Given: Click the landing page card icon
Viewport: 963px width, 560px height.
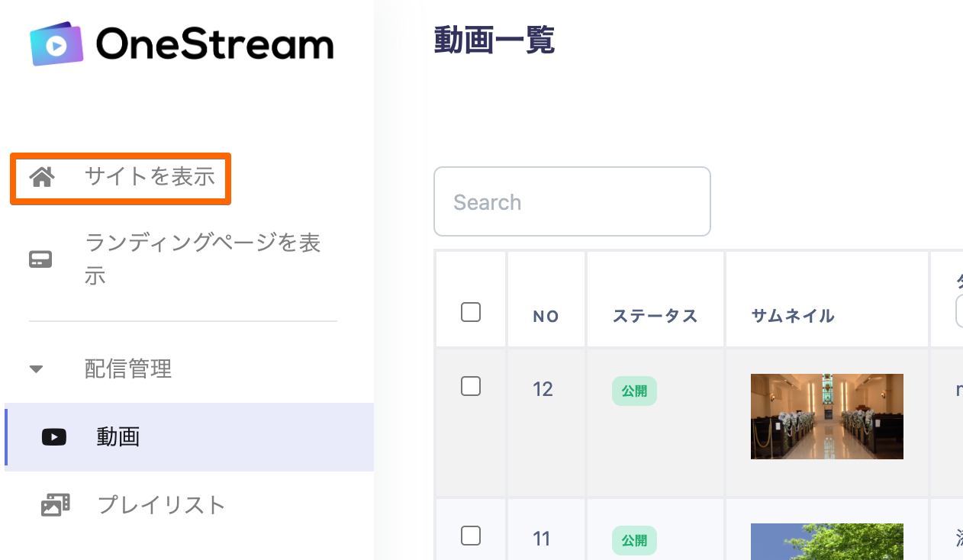Looking at the screenshot, I should (40, 259).
